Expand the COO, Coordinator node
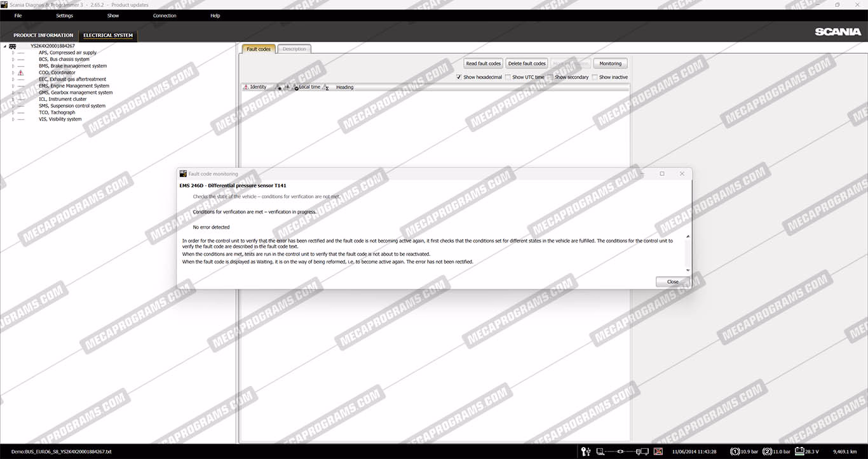The width and height of the screenshot is (868, 459). click(13, 72)
